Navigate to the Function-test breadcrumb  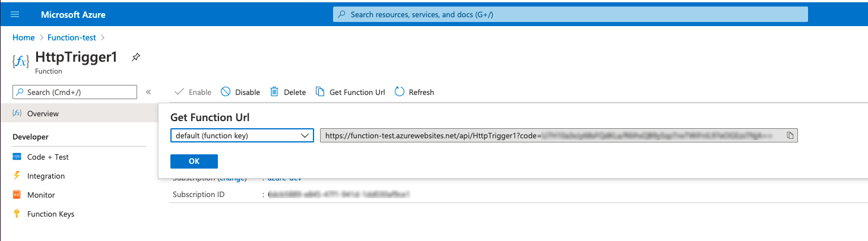[x=71, y=37]
